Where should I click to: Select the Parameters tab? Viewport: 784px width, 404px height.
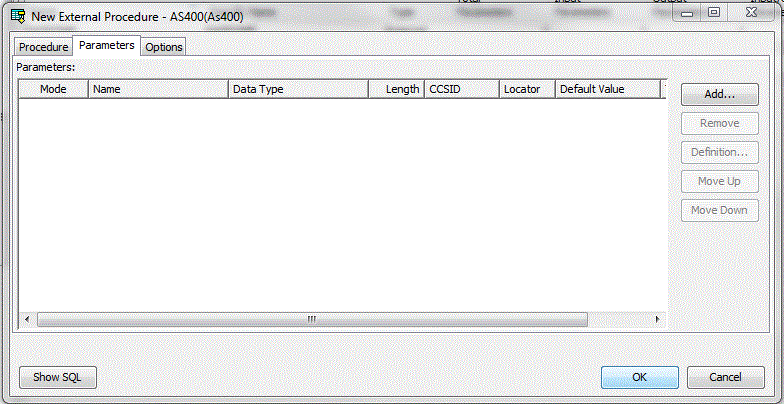(x=106, y=45)
